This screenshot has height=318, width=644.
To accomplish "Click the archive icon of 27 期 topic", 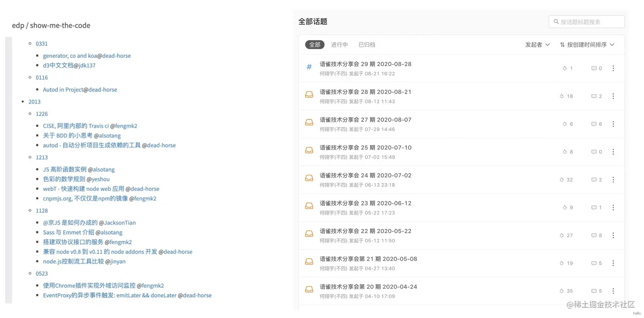I will point(309,122).
